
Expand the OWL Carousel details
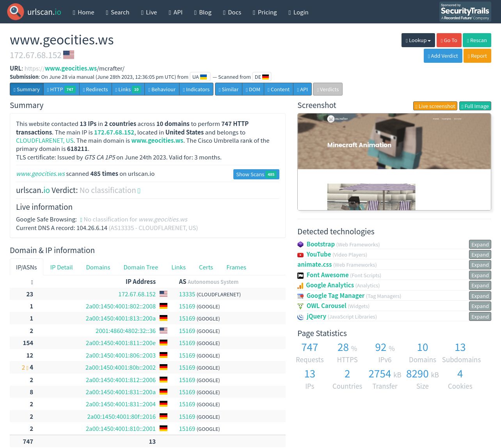pyautogui.click(x=480, y=306)
